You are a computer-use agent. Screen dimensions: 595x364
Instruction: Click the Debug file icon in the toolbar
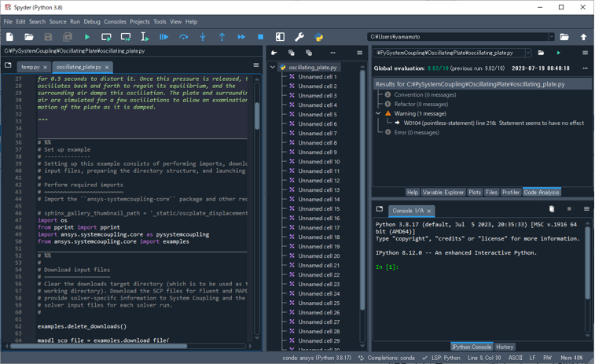163,37
